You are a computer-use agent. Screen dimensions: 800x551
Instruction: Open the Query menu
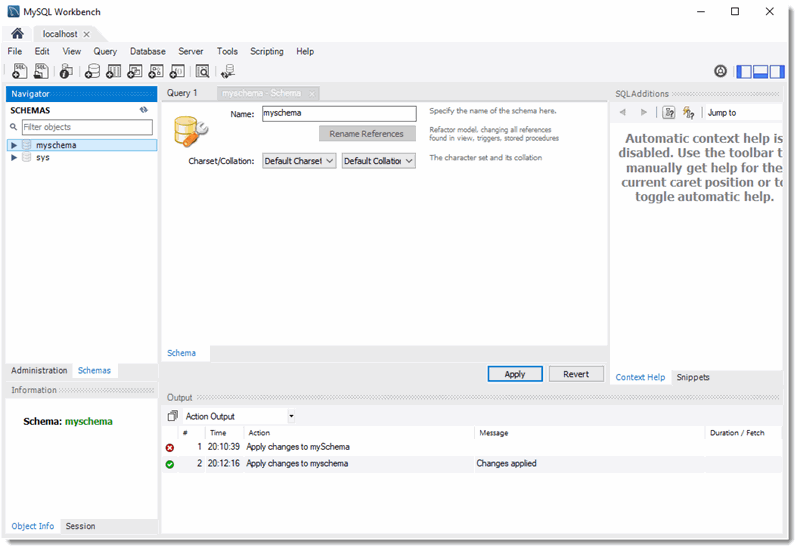pos(105,51)
